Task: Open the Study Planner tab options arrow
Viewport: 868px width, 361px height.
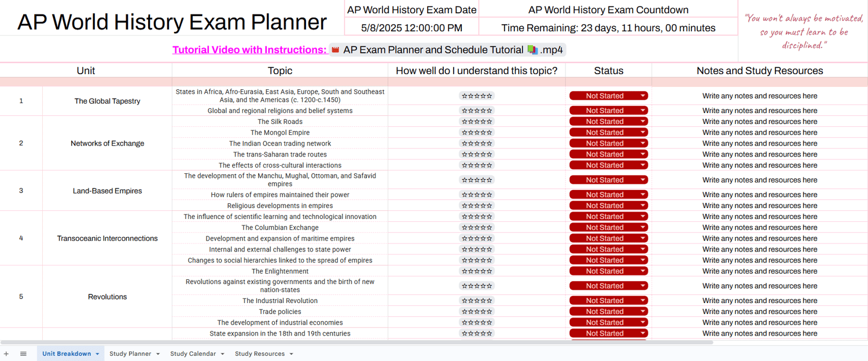Action: 157,354
